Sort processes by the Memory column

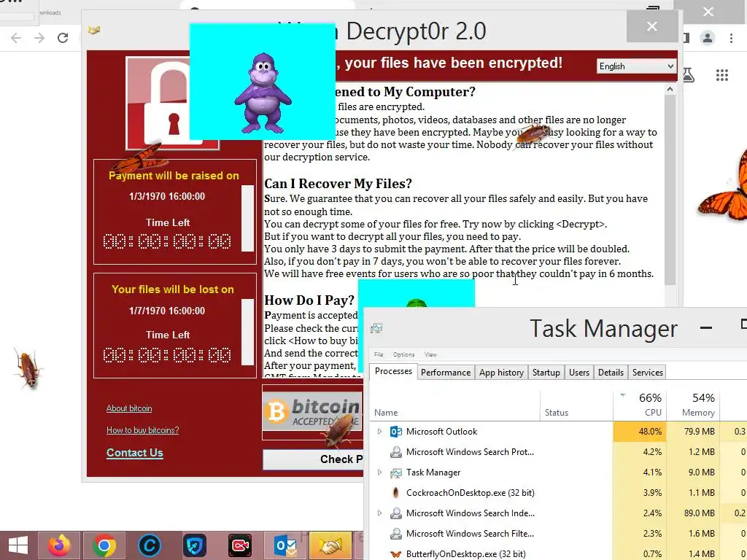tap(693, 405)
